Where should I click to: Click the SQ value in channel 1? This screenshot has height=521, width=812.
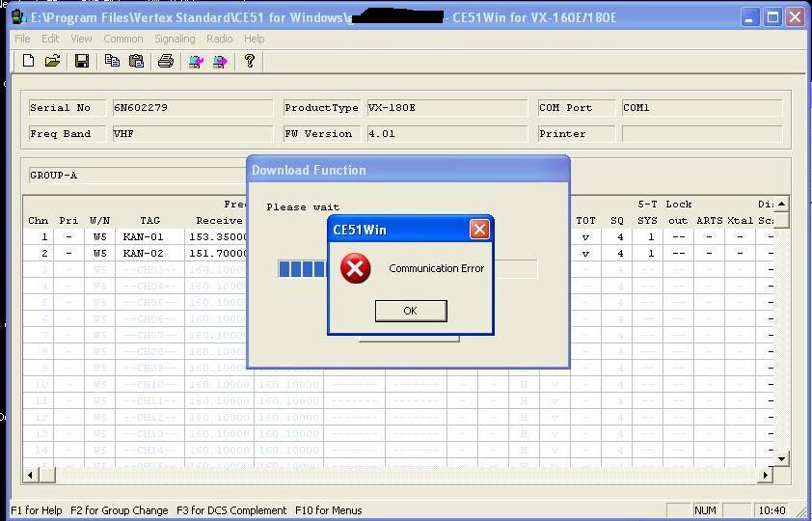pyautogui.click(x=617, y=236)
